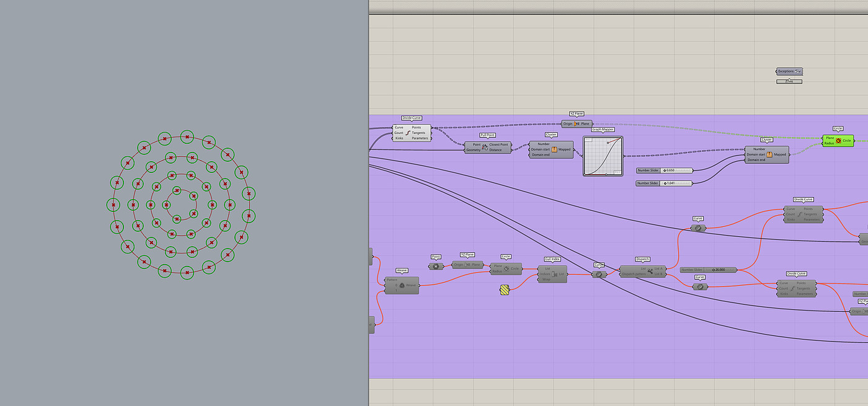The height and width of the screenshot is (406, 868).
Task: Click the Count input of the top-left Divide Curve
Action: (x=399, y=133)
